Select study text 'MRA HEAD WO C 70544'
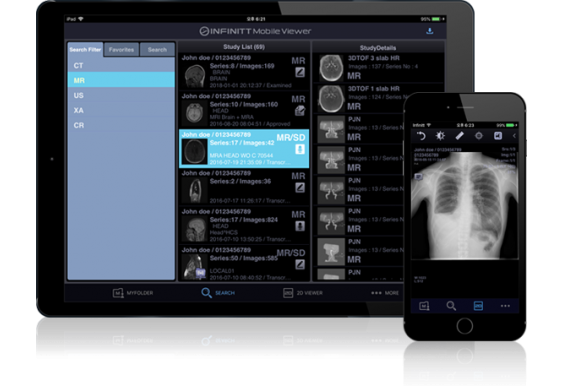 (241, 155)
